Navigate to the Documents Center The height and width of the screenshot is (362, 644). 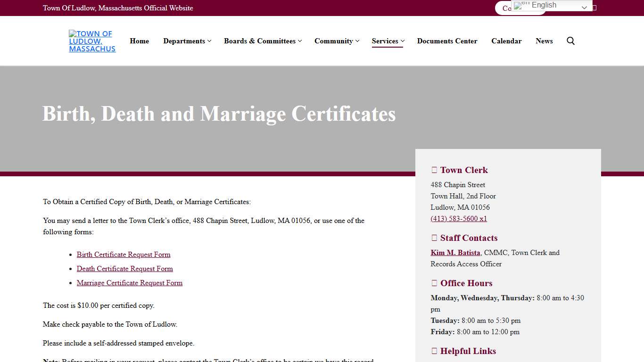(x=447, y=41)
